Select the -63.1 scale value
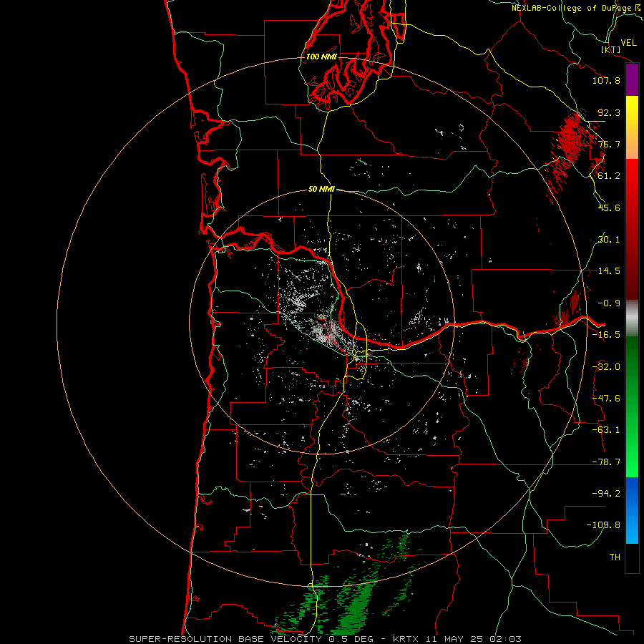 [x=606, y=430]
